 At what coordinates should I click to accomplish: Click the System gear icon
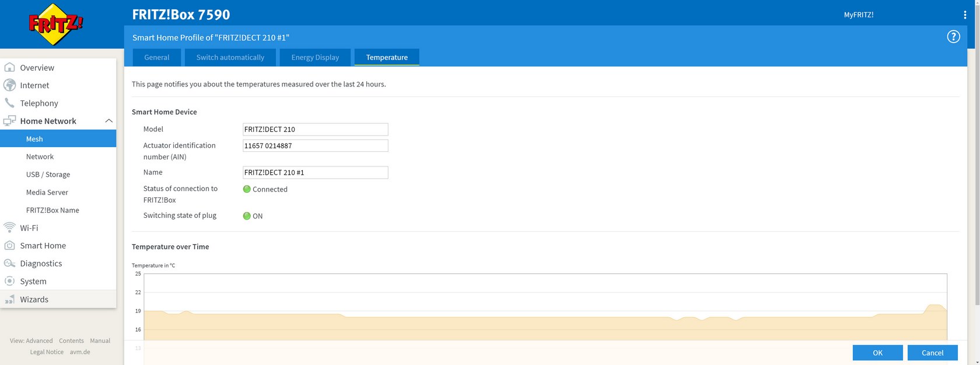click(x=9, y=281)
